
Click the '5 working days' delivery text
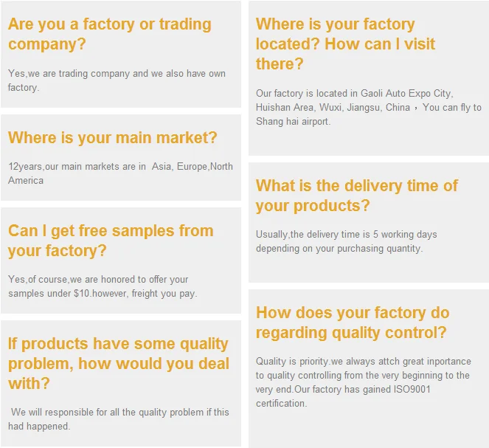(x=404, y=235)
